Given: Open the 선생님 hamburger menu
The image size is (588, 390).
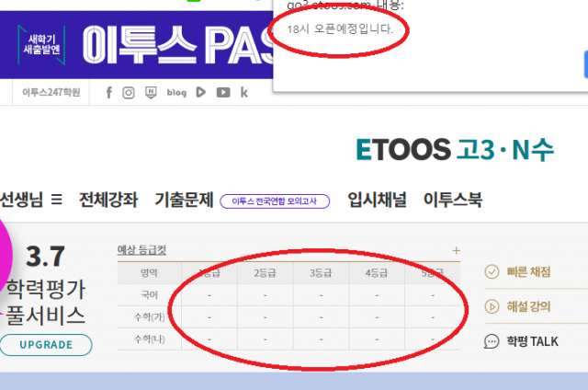Looking at the screenshot, I should [57, 199].
